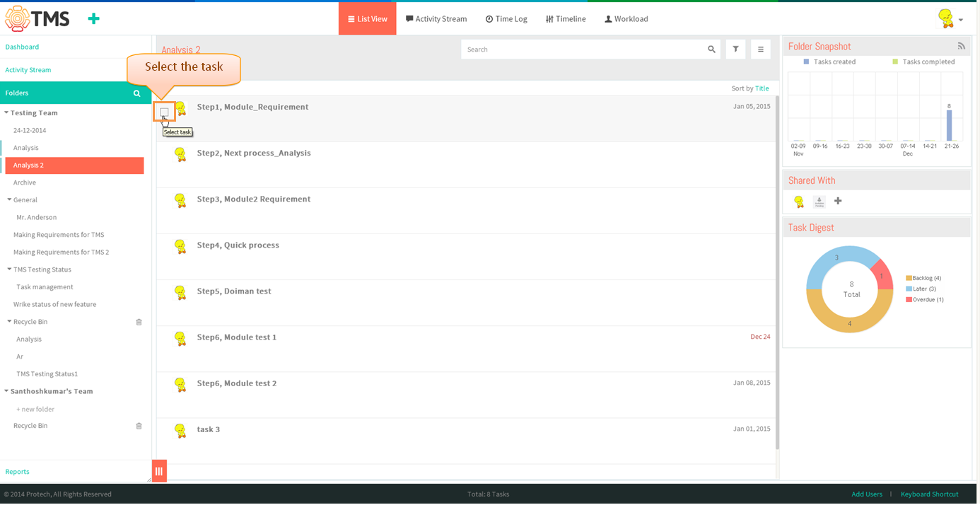The height and width of the screenshot is (505, 980).
Task: Change sort order via Title link
Action: point(762,88)
